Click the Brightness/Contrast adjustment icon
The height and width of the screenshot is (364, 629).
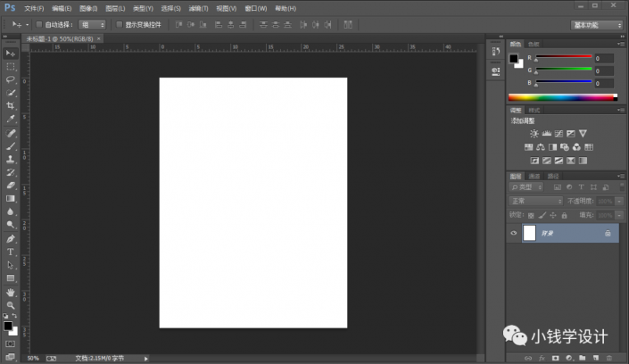[x=534, y=133]
